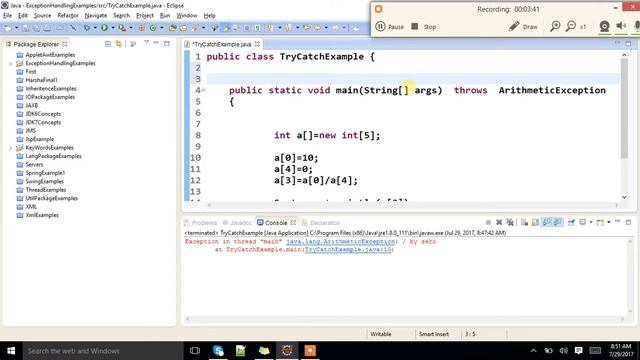Viewport: 640px width, 360px height.
Task: Click the New Java Class icon
Action: 153,28
